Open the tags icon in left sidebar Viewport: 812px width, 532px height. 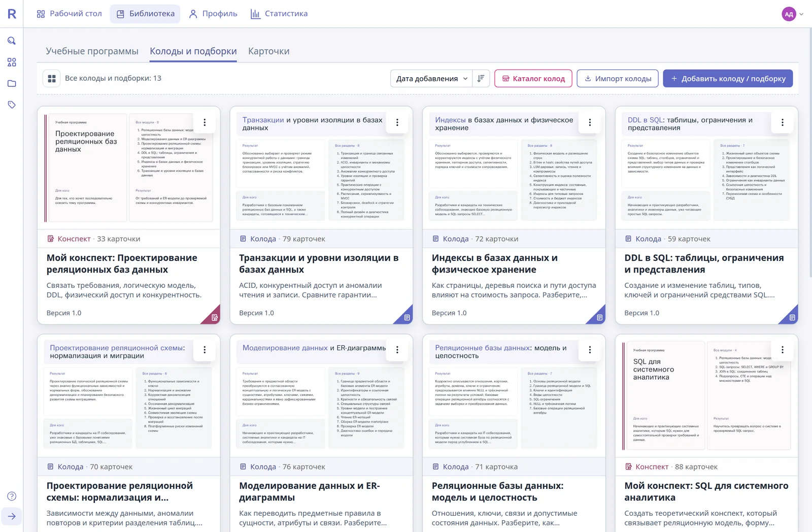click(x=12, y=105)
